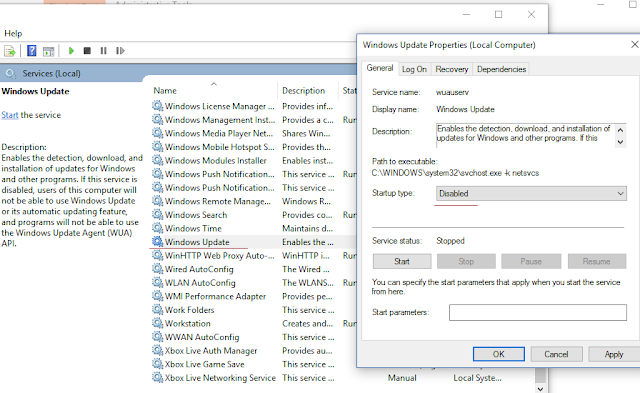The image size is (640, 393).
Task: Click the Stop Service toolbar icon
Action: click(87, 51)
